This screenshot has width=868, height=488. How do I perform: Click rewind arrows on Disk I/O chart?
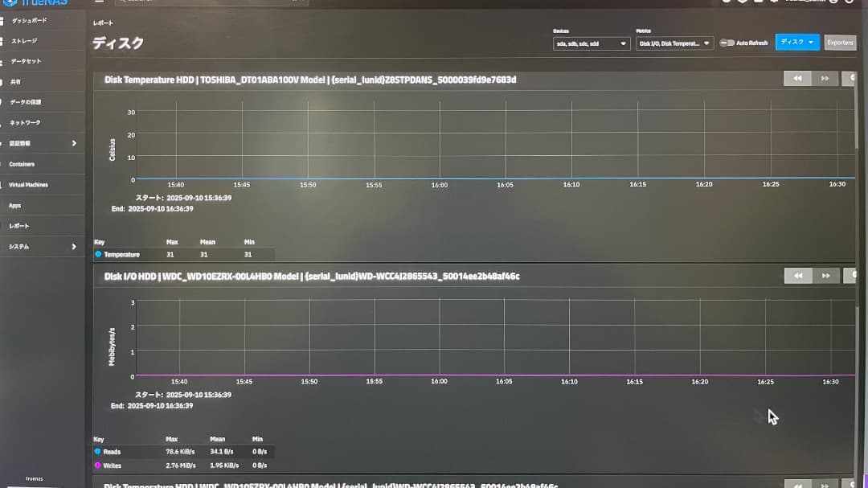(797, 275)
